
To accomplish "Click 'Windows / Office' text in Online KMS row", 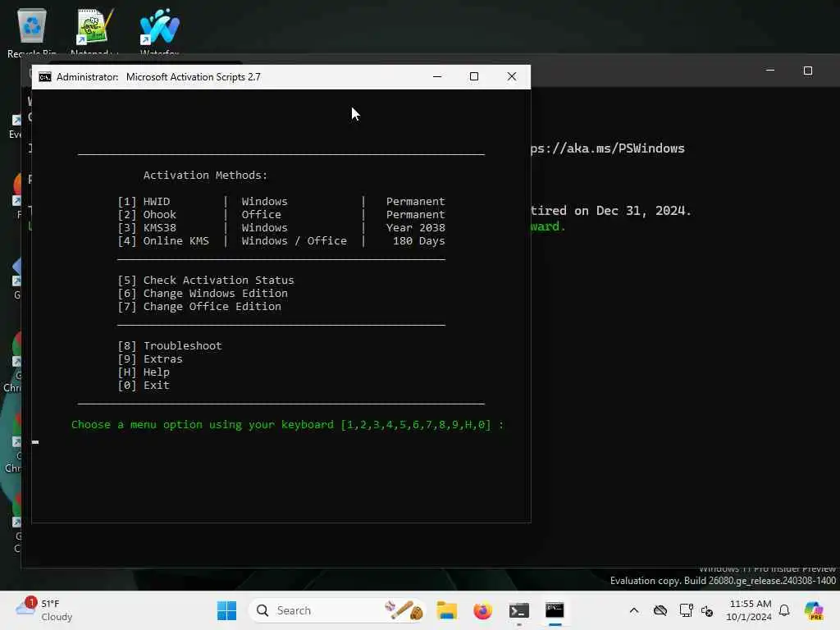I will tap(294, 241).
